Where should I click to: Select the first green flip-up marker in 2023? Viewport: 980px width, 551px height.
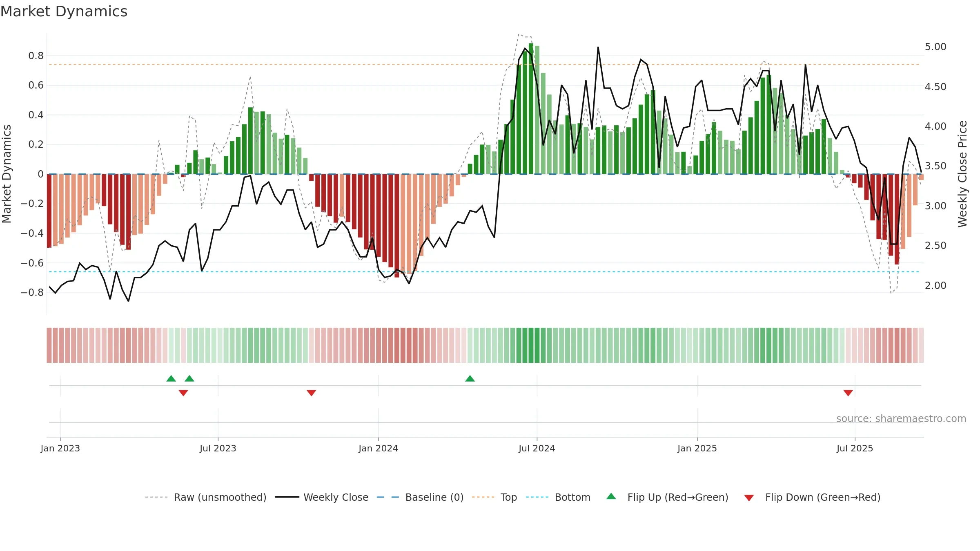pyautogui.click(x=171, y=378)
